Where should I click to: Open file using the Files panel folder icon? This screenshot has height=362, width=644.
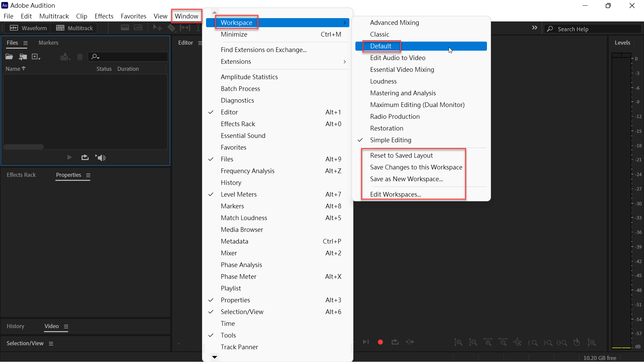[9, 57]
